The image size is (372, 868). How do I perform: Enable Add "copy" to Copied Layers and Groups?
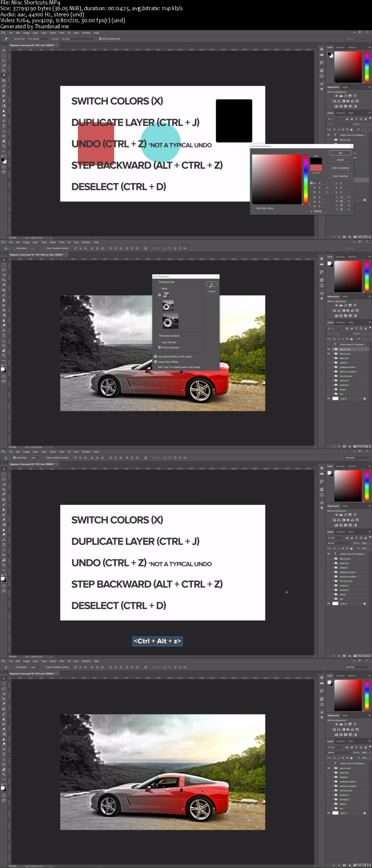click(155, 367)
